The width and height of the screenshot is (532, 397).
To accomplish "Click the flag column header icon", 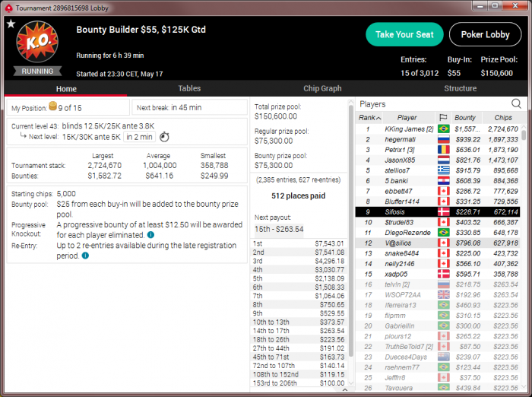I will click(443, 118).
